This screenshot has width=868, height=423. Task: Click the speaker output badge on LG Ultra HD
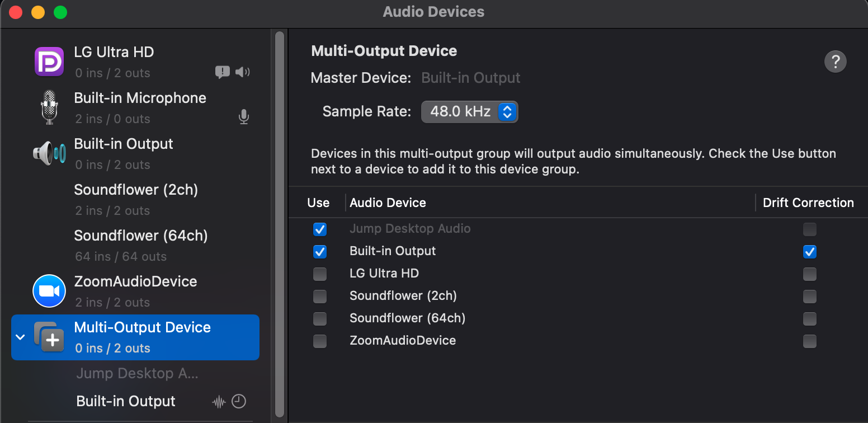(x=242, y=72)
